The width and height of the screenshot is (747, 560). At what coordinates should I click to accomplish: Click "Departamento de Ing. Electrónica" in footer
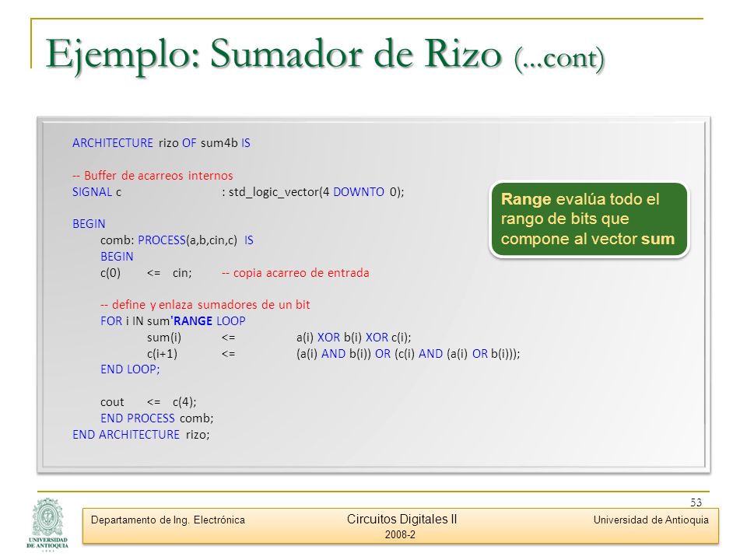tap(168, 520)
